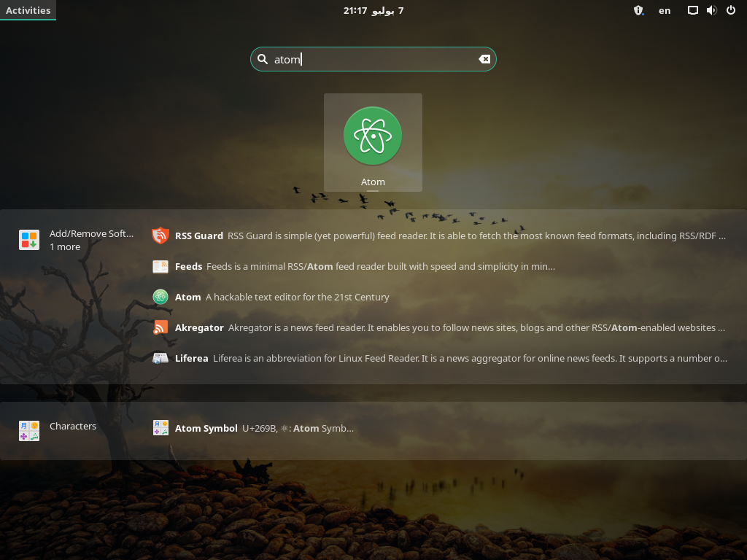Open the Characters provider icon
The height and width of the screenshot is (560, 747).
click(29, 430)
